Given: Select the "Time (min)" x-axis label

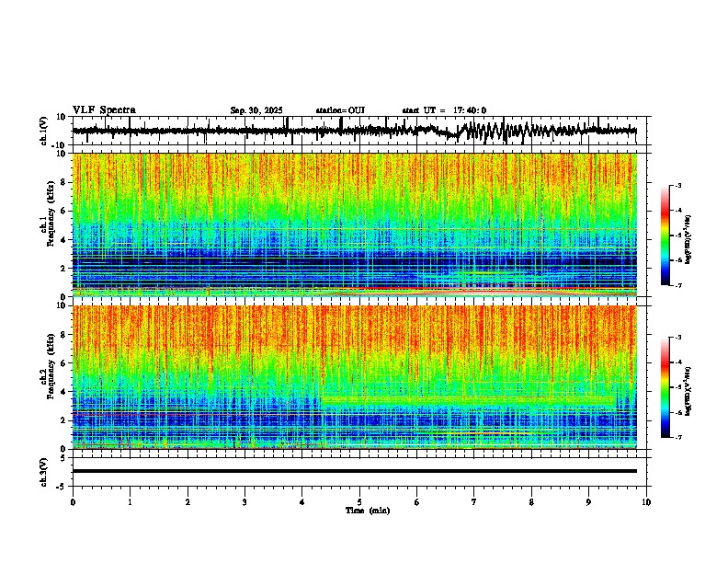Looking at the screenshot, I should coord(368,511).
